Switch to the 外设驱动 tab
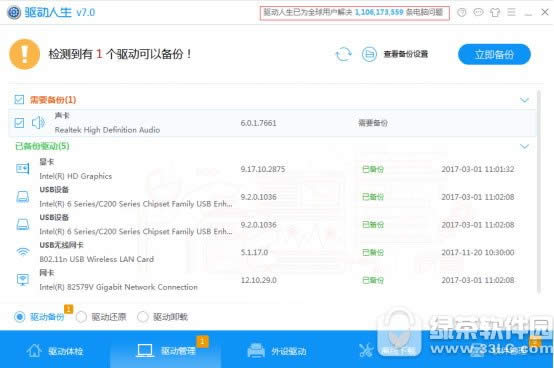 click(x=277, y=350)
